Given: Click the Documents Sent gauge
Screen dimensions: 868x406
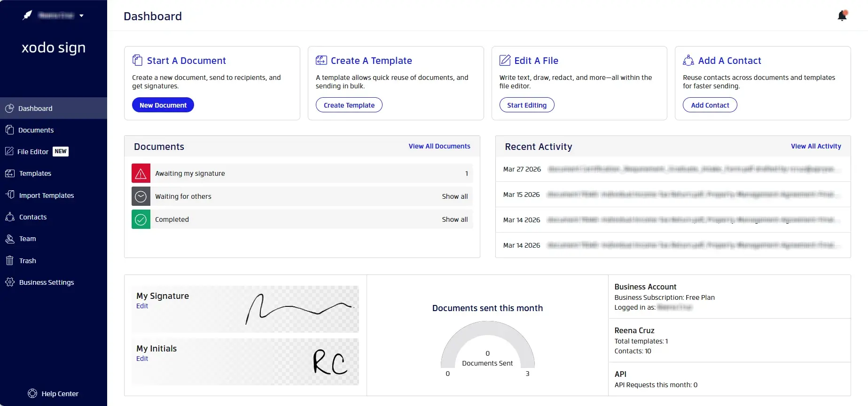Looking at the screenshot, I should (x=487, y=345).
